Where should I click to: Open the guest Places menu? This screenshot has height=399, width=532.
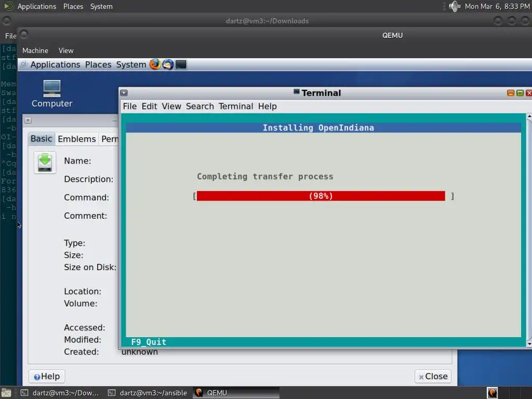click(98, 64)
